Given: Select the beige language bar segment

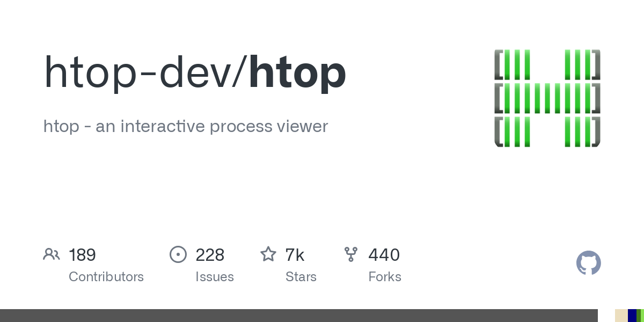Looking at the screenshot, I should [x=621, y=316].
